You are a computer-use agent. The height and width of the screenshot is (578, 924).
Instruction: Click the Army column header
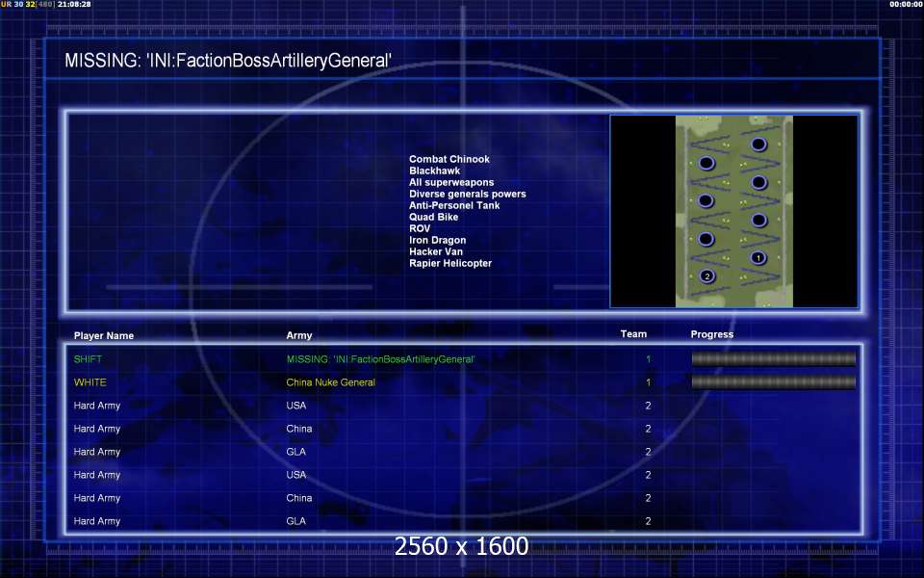pyautogui.click(x=299, y=335)
